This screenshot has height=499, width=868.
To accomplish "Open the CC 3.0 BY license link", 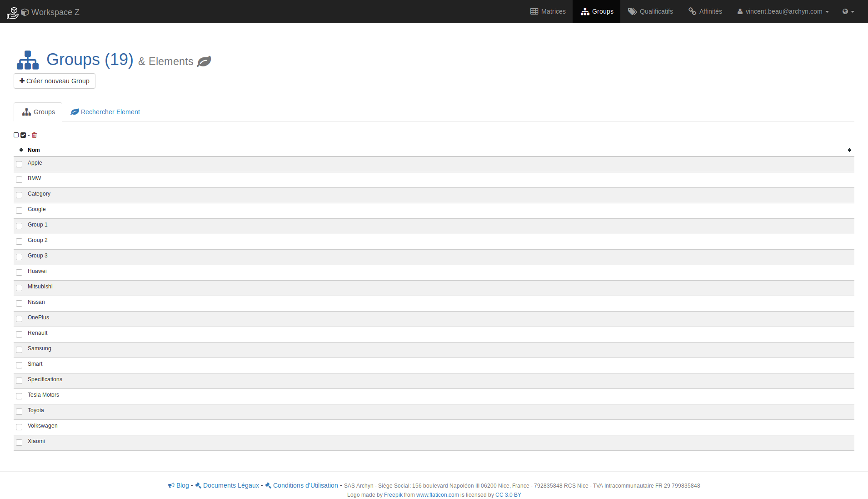I will tap(508, 495).
